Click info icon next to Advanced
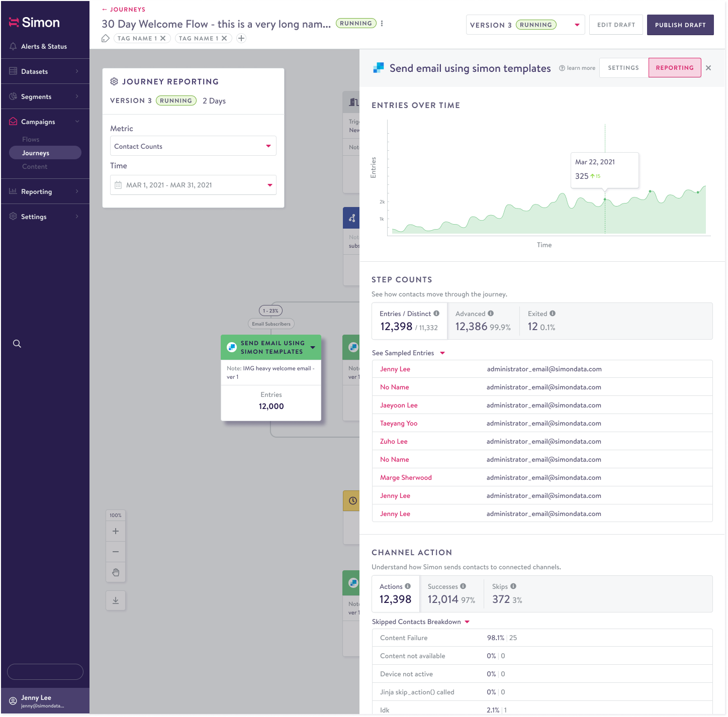728x717 pixels. [x=491, y=313]
